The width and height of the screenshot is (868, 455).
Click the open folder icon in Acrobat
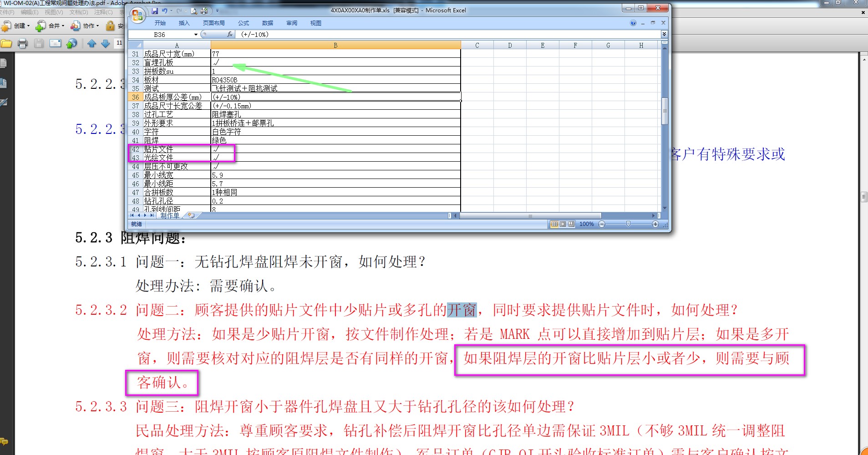6,44
